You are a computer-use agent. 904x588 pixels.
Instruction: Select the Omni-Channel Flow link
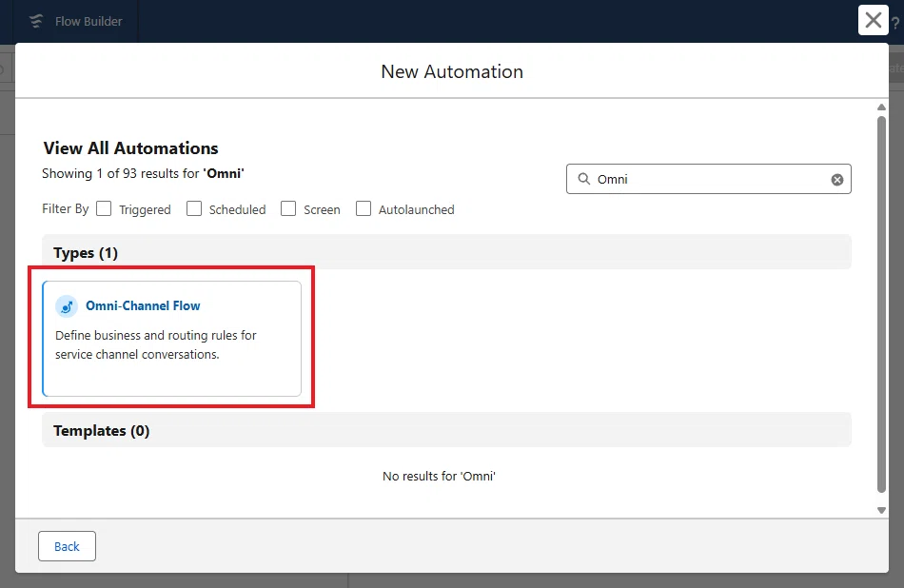143,306
